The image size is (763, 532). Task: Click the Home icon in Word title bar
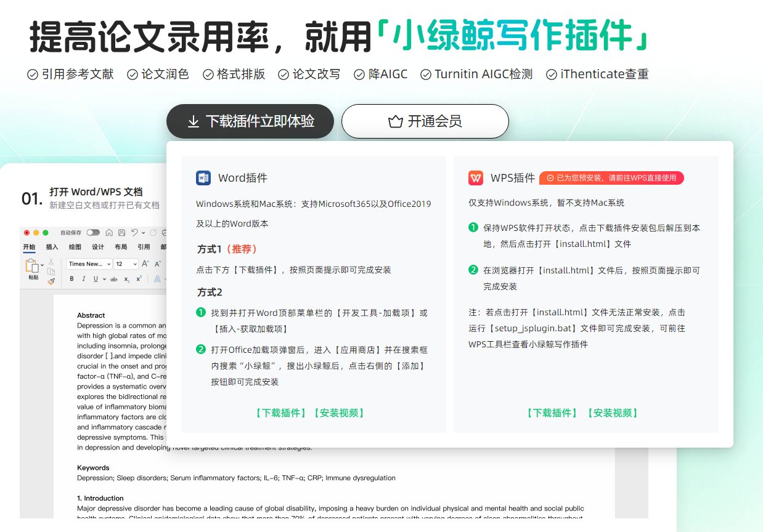(109, 233)
